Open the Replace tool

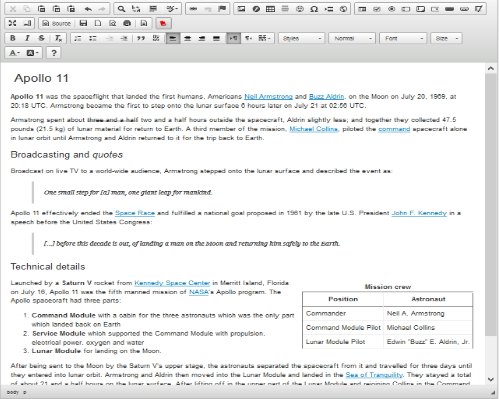[136, 9]
